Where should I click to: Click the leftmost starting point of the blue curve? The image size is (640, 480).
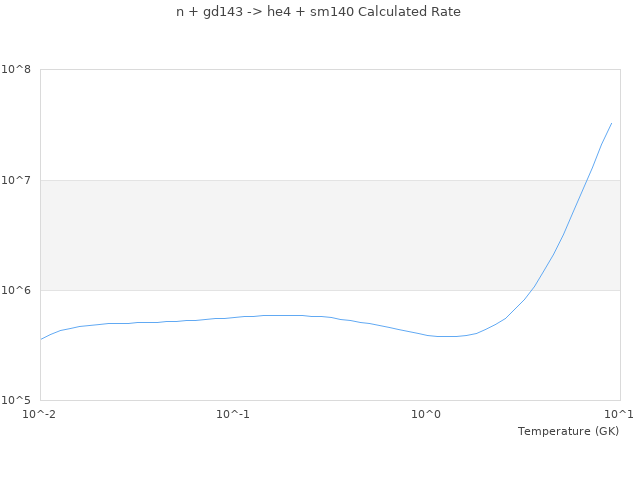[41, 339]
